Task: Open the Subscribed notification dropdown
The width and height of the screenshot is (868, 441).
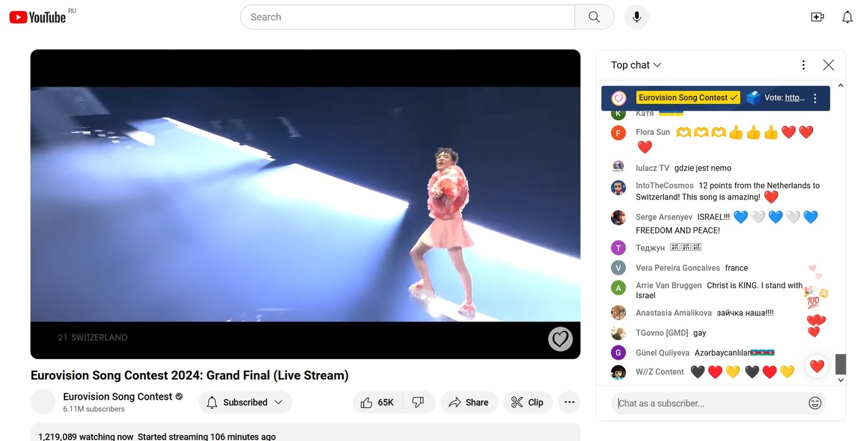Action: point(245,402)
